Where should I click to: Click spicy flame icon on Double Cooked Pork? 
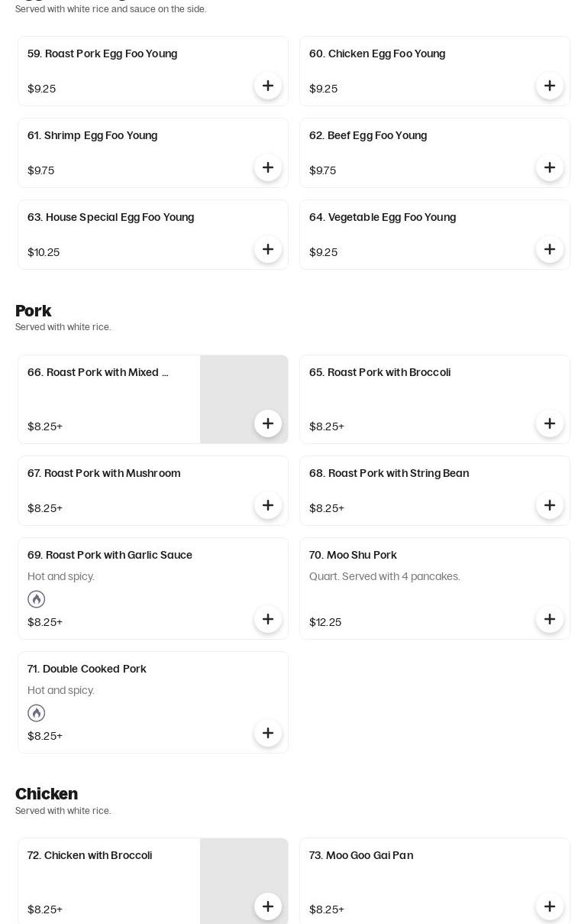37,713
